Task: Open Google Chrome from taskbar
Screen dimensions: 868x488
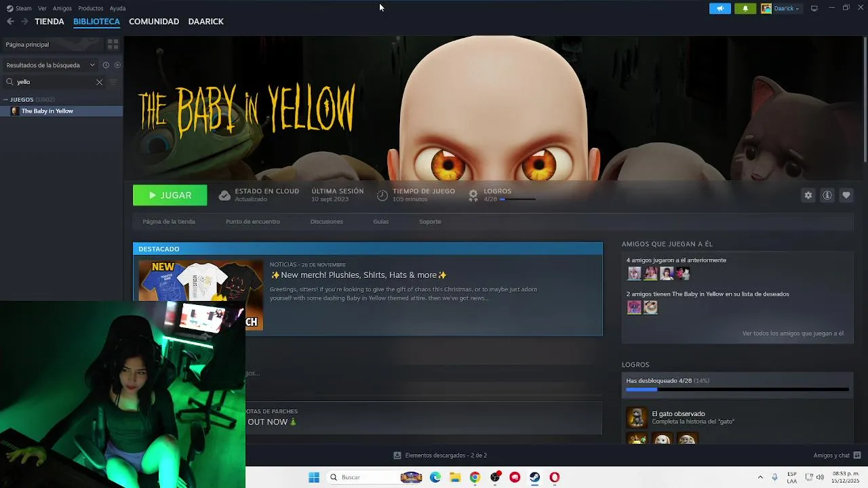Action: [475, 477]
